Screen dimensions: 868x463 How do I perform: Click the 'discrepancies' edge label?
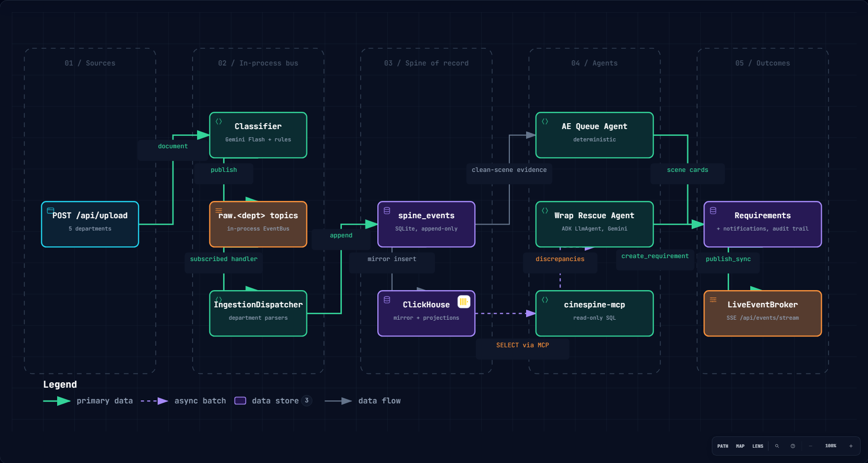pos(560,259)
